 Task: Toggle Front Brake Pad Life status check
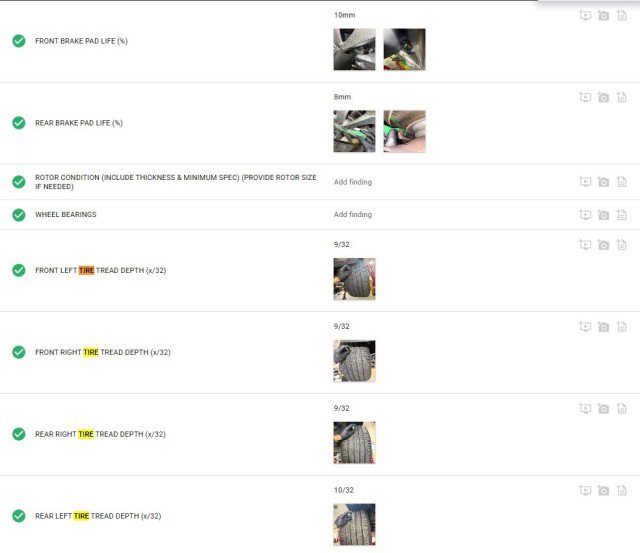[x=19, y=41]
